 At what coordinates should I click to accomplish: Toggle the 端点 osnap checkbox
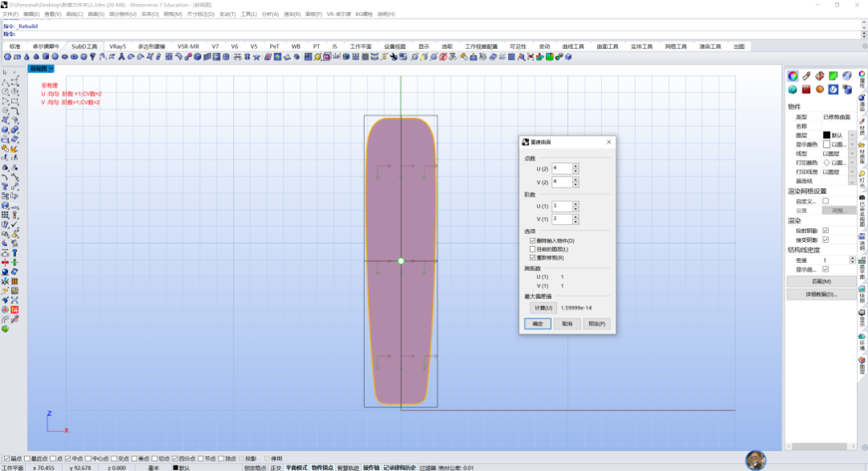[6, 459]
